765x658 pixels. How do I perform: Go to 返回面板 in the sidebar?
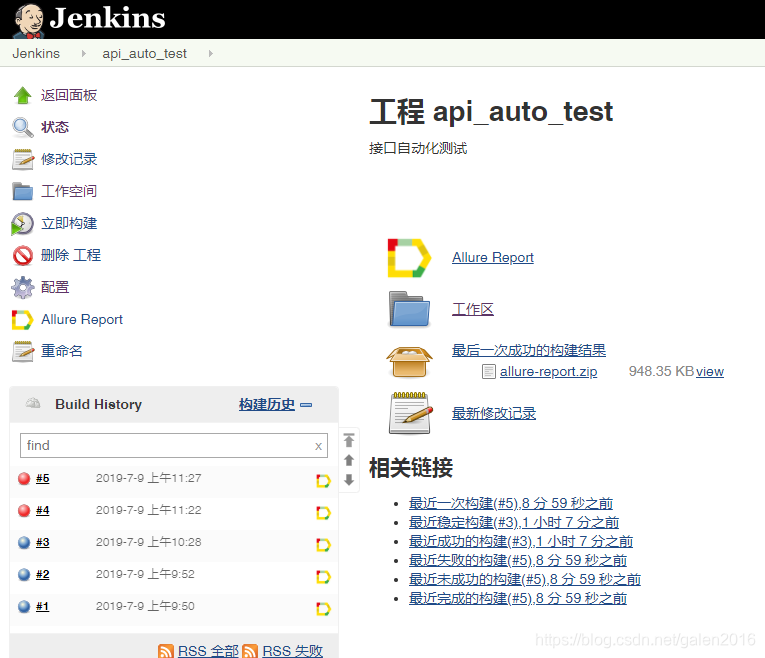point(69,95)
